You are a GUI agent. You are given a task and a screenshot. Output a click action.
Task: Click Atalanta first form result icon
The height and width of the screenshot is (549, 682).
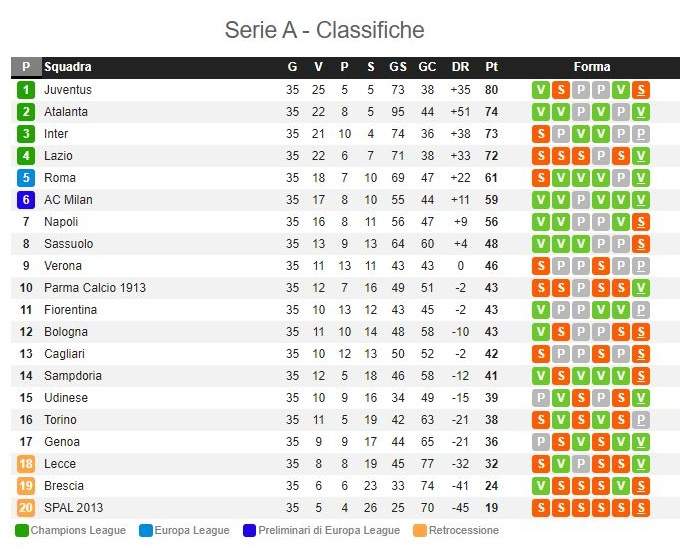(x=541, y=112)
